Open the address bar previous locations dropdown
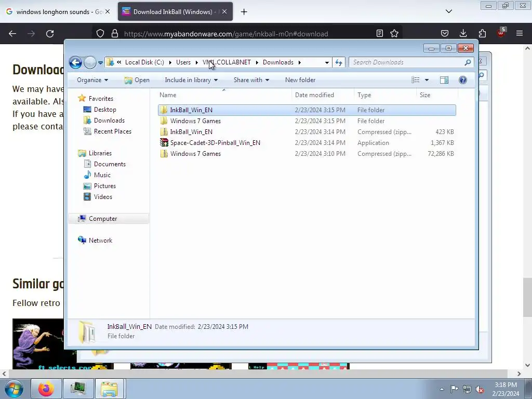This screenshot has height=399, width=532. click(327, 62)
